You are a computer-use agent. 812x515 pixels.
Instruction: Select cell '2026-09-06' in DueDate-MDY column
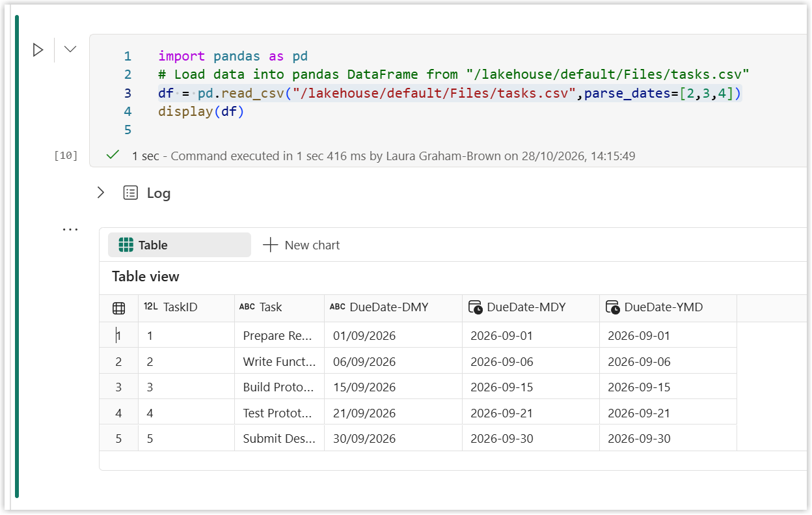click(531, 361)
